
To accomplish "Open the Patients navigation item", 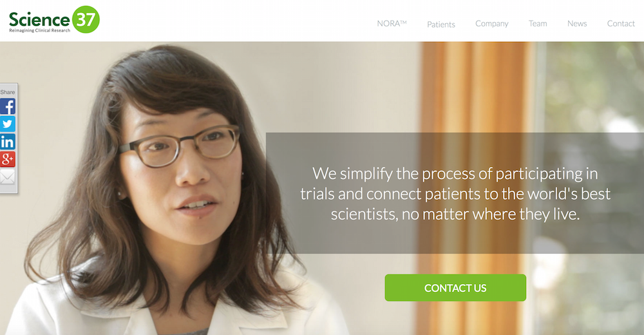I will [441, 24].
